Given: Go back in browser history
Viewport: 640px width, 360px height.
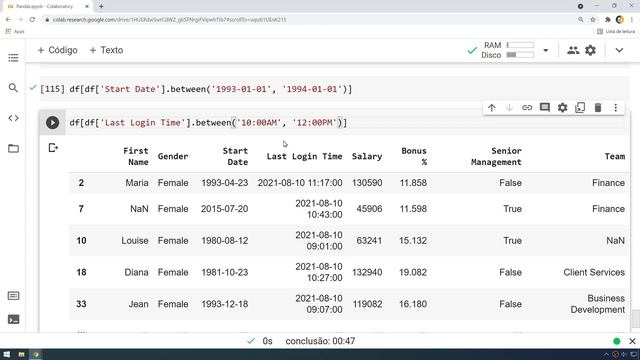Looking at the screenshot, I should click(x=8, y=19).
